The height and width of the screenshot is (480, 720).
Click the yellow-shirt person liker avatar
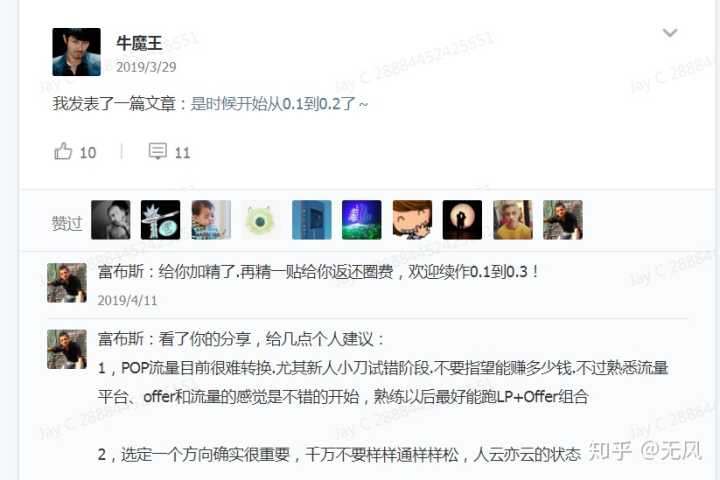(512, 220)
